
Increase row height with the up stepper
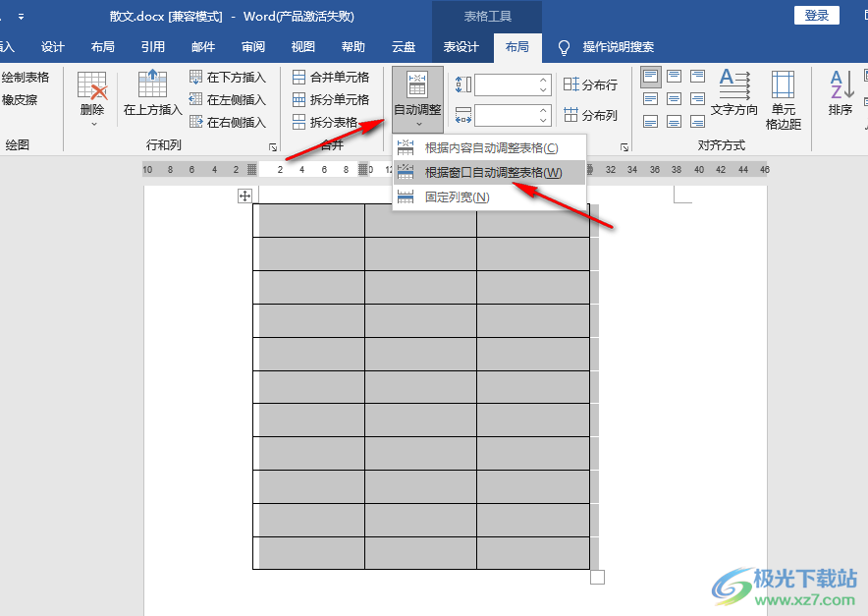coord(541,79)
